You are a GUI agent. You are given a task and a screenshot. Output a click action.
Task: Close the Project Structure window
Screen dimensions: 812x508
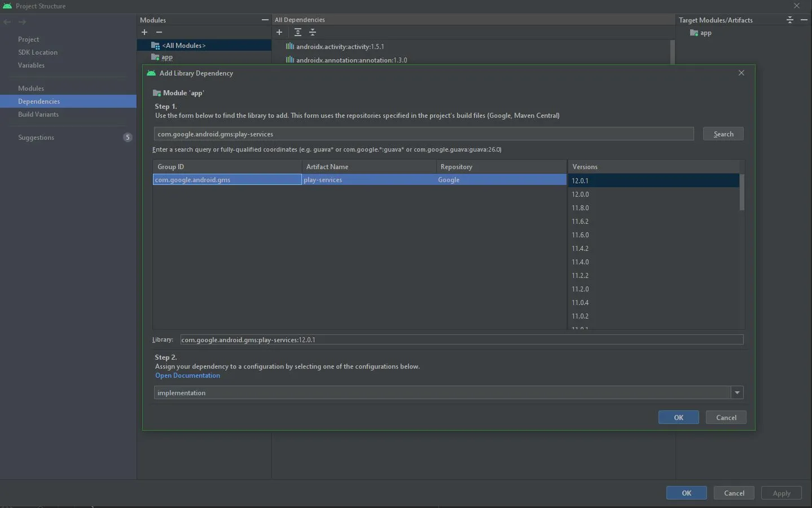point(797,6)
